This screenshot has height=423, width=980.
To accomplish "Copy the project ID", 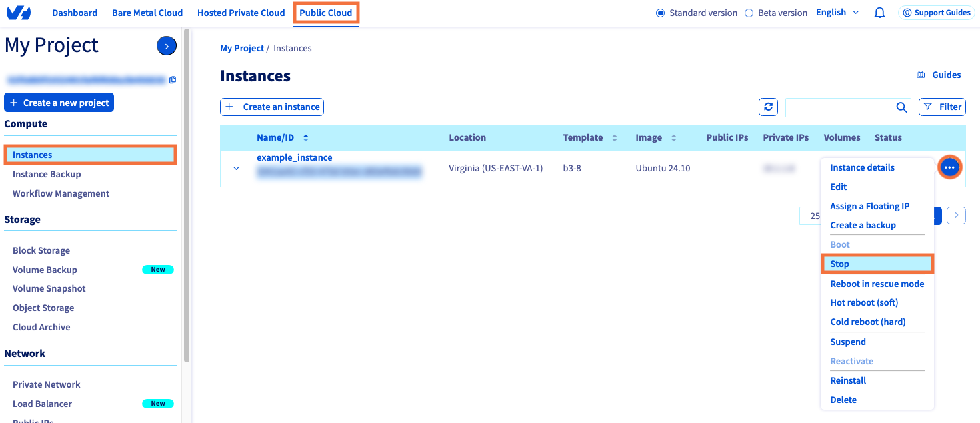I will pos(173,80).
